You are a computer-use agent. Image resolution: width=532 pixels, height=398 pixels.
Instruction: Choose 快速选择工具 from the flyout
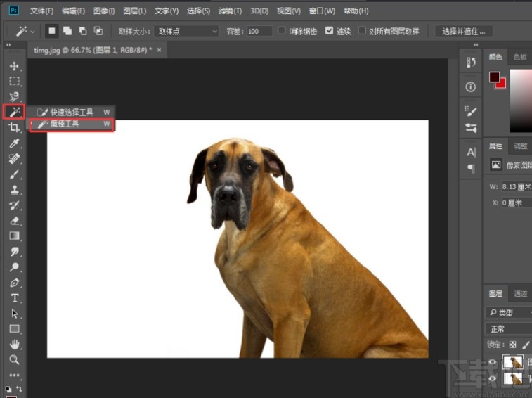click(71, 112)
